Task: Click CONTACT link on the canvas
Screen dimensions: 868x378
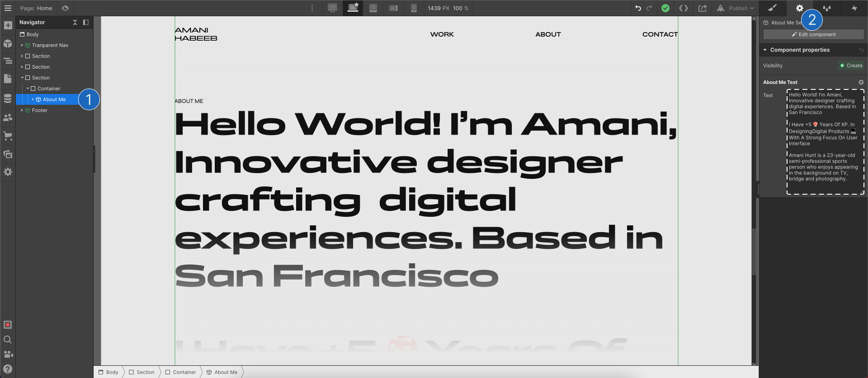Action: click(x=660, y=34)
